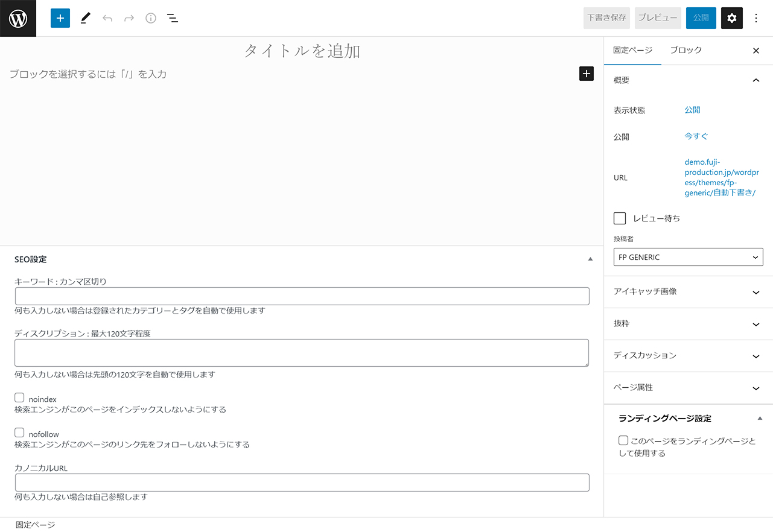
Task: Click the 表示状態 label
Action: pyautogui.click(x=629, y=110)
